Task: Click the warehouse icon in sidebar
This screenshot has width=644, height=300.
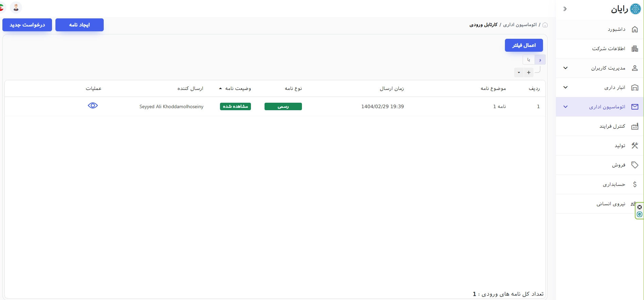Action: tap(635, 87)
